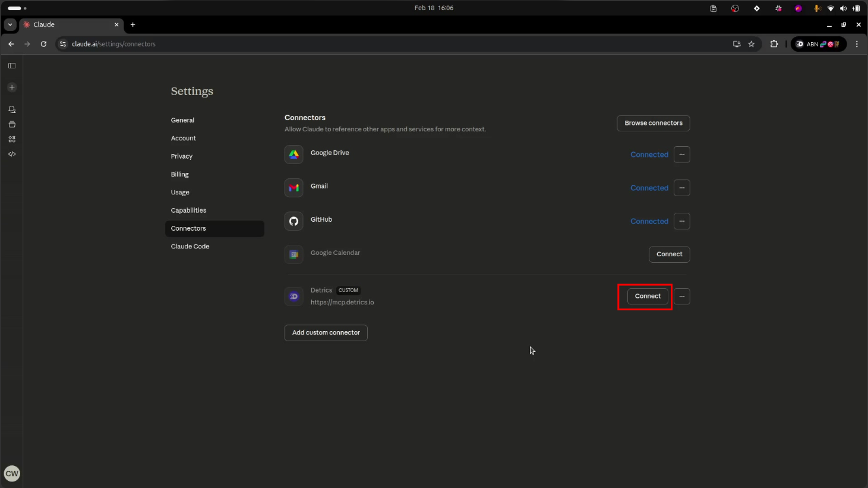Screen dimensions: 868x488
Task: Connect the Google Calendar connector
Action: (669, 254)
